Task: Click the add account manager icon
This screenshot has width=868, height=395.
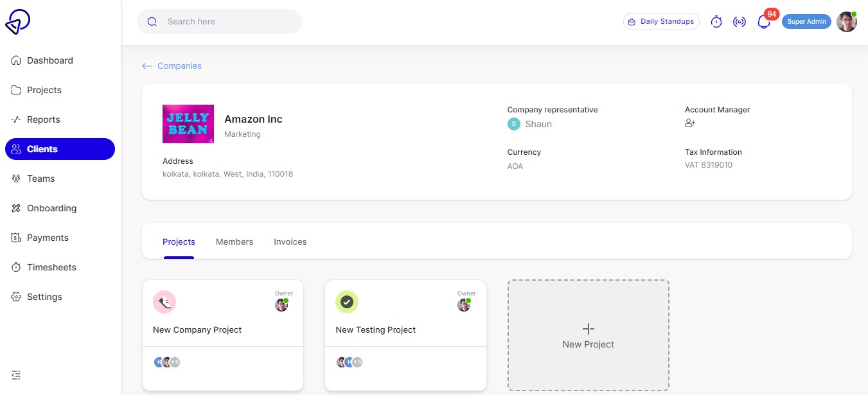Action: pos(690,123)
